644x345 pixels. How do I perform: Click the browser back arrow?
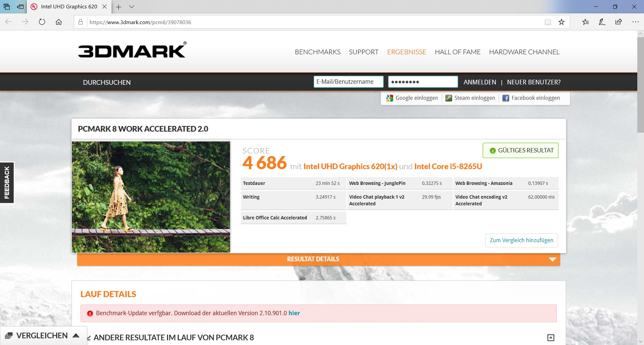pos(8,22)
